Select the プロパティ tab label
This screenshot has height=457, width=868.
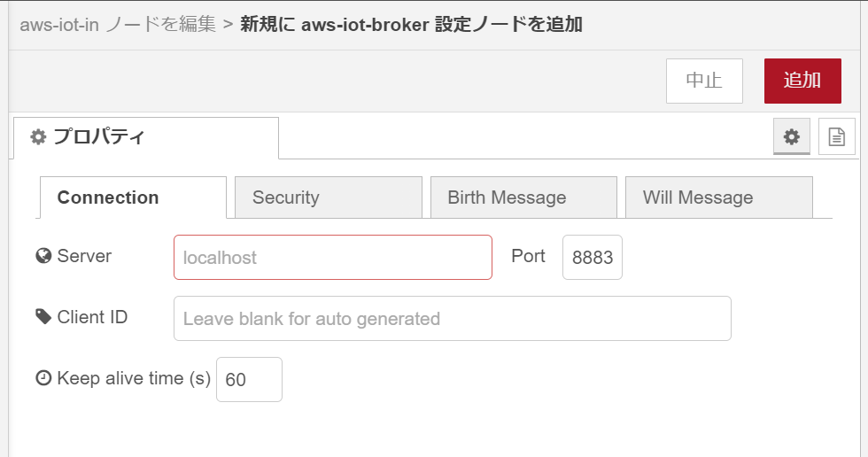point(98,136)
